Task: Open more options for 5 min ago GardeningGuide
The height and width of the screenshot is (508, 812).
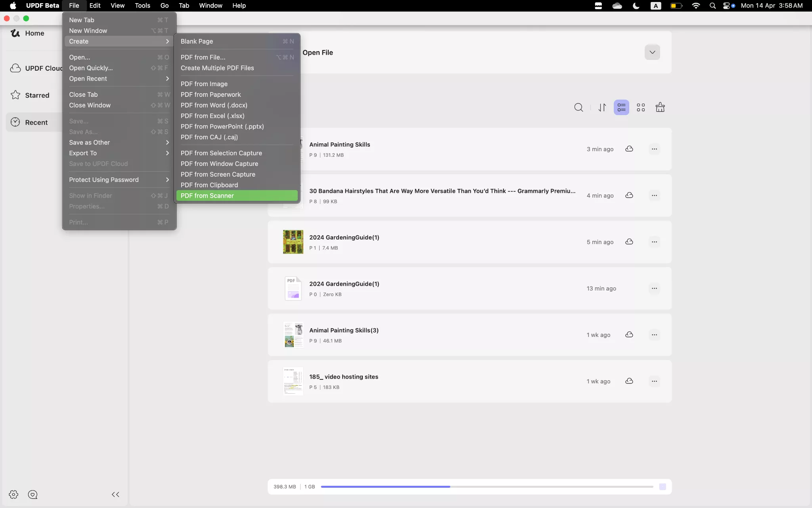Action: pos(654,242)
